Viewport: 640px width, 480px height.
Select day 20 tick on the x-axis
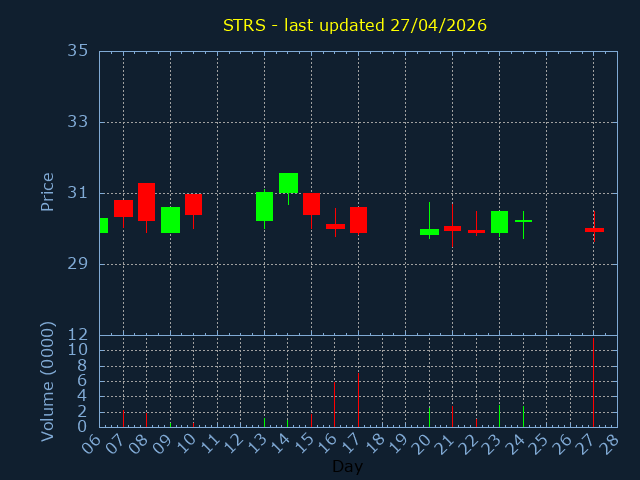[x=424, y=443]
